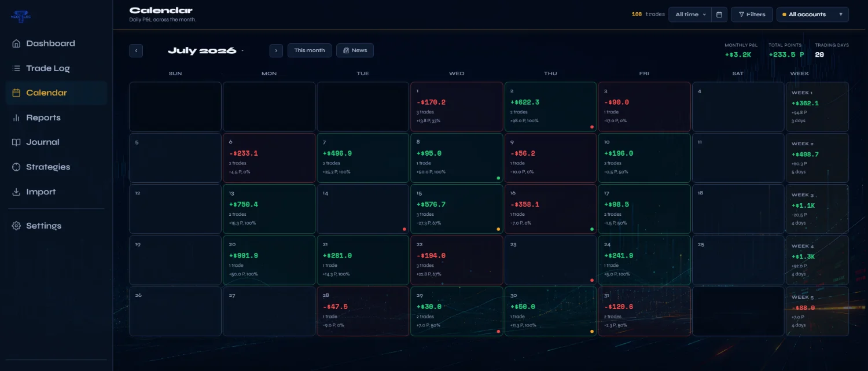The width and height of the screenshot is (868, 371).
Task: Open Settings from the sidebar
Action: pyautogui.click(x=56, y=226)
